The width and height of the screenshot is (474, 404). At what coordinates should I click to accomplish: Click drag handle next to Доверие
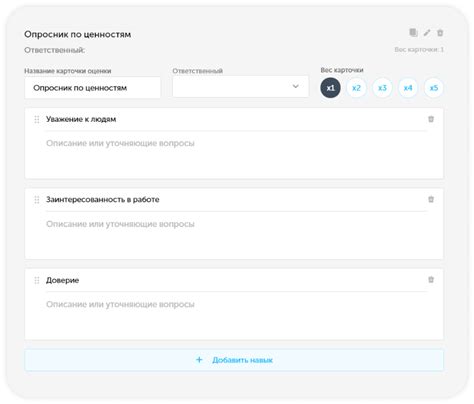coord(37,280)
